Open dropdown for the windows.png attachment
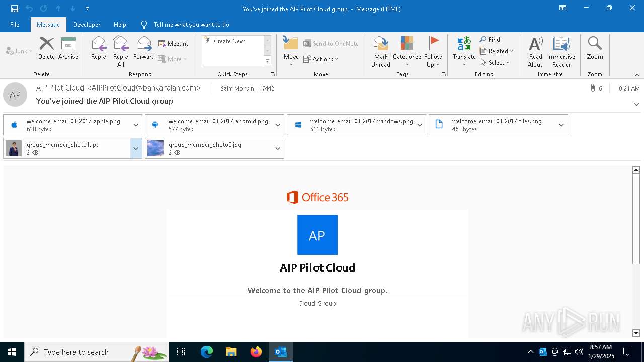Screen dimensions: 644x362 point(420,125)
